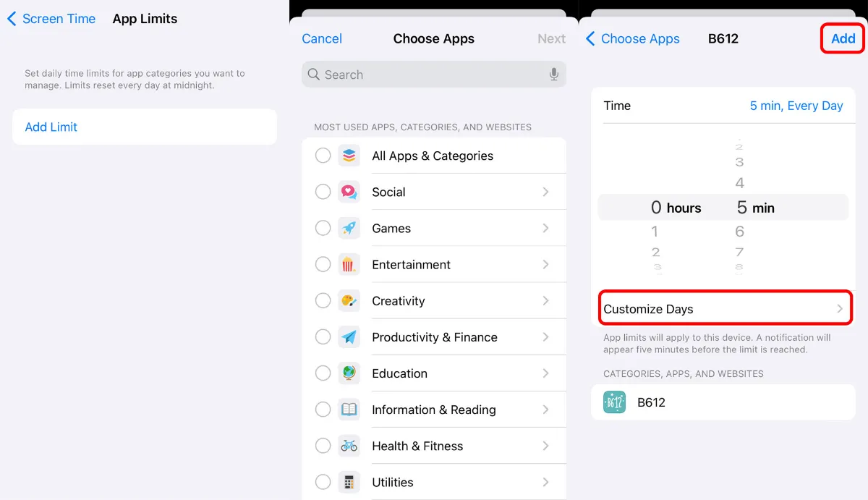The width and height of the screenshot is (868, 500).
Task: Tap Add Limit
Action: [51, 127]
